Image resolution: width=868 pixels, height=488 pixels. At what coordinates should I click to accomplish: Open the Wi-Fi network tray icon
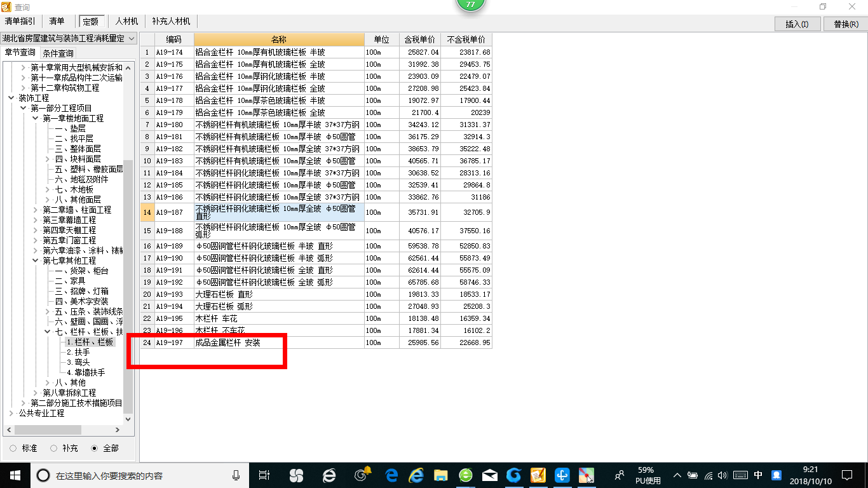(709, 475)
